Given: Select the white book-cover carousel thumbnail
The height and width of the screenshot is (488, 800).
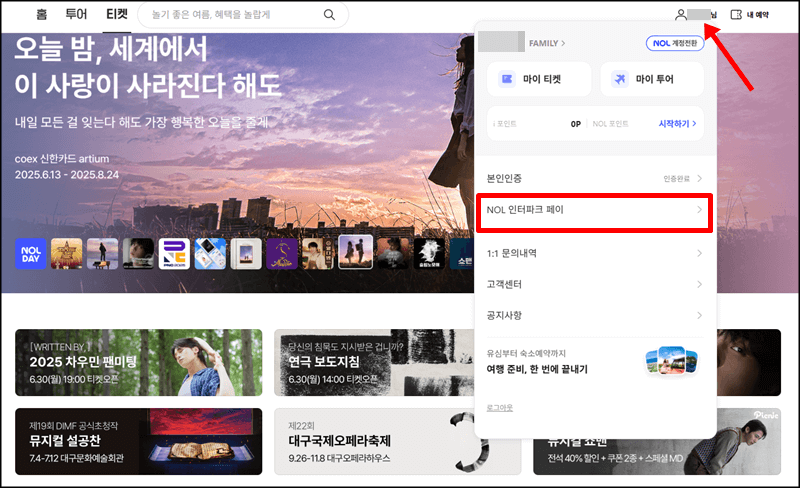Looking at the screenshot, I should tap(246, 254).
